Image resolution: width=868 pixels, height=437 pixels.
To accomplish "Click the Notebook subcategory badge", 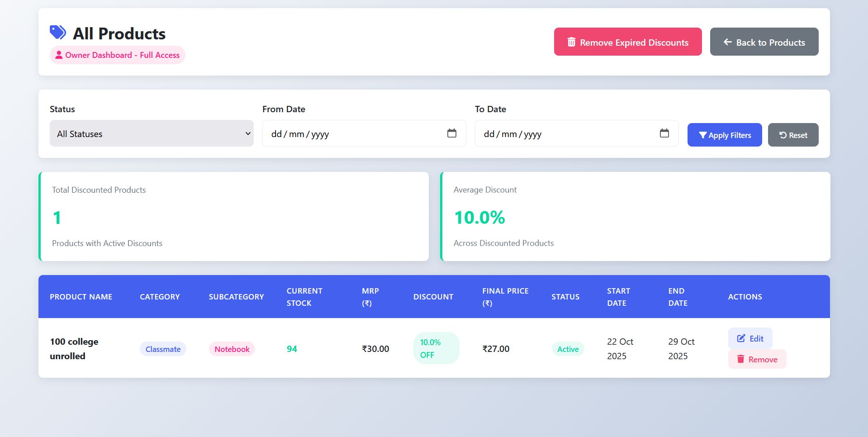I will (232, 349).
